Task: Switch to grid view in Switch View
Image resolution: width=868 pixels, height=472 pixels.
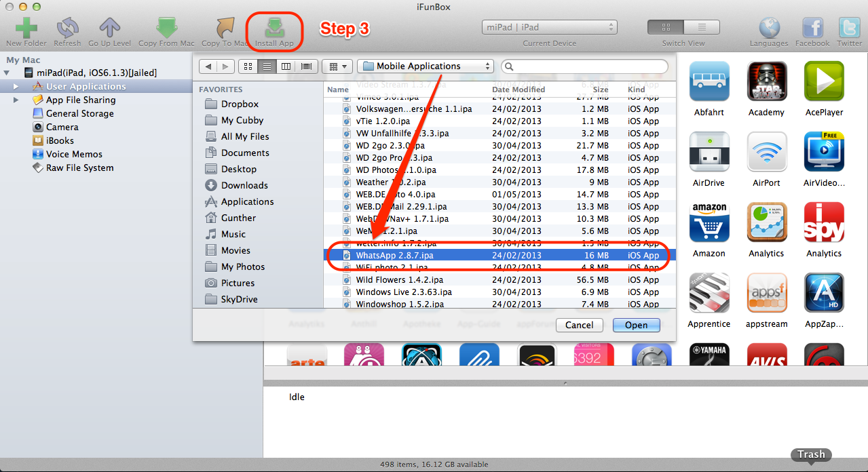Action: (665, 27)
